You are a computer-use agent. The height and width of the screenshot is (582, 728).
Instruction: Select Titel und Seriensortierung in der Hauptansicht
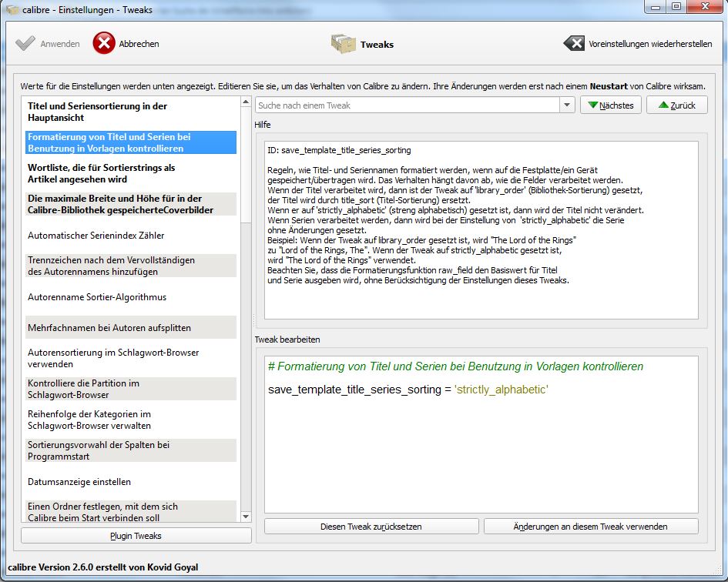click(131, 112)
